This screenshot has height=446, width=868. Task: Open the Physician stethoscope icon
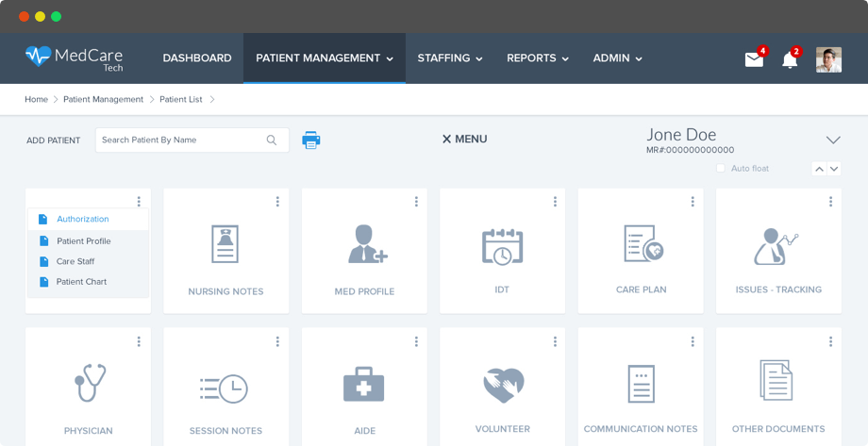click(90, 383)
